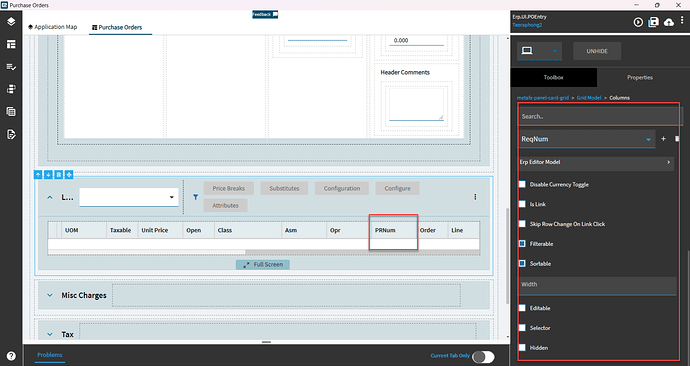Open the document edit icon in sidebar
Image resolution: width=690 pixels, height=366 pixels.
coord(11,134)
